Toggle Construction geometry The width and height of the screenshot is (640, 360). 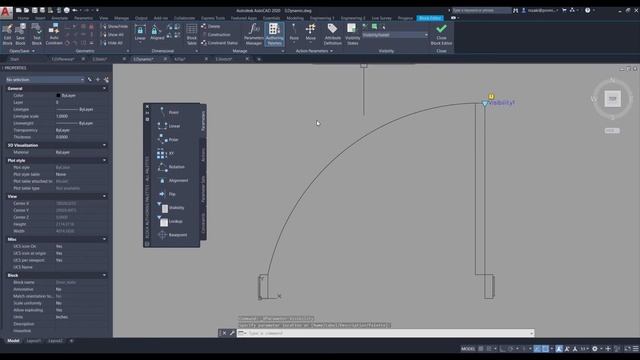(x=216, y=35)
